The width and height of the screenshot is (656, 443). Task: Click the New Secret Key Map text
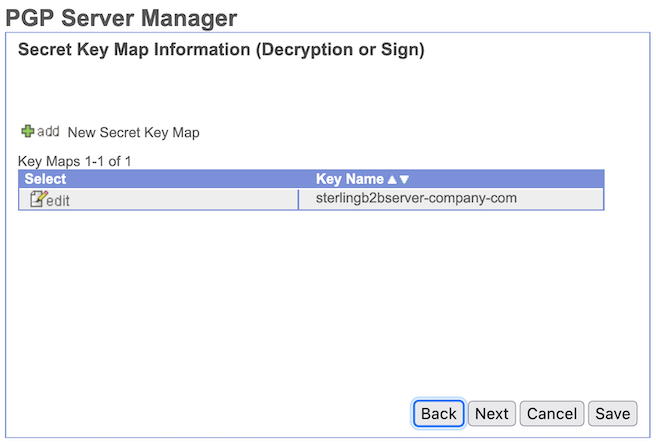(x=133, y=133)
